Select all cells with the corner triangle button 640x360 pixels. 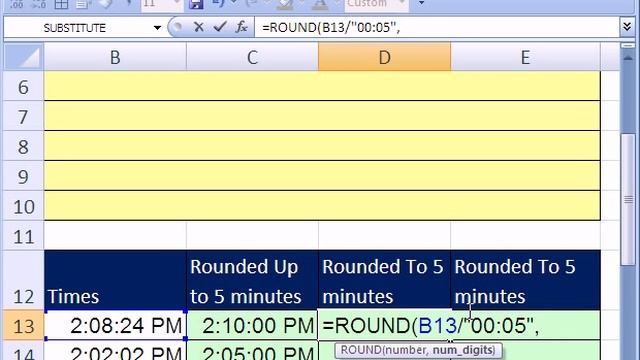pos(23,57)
